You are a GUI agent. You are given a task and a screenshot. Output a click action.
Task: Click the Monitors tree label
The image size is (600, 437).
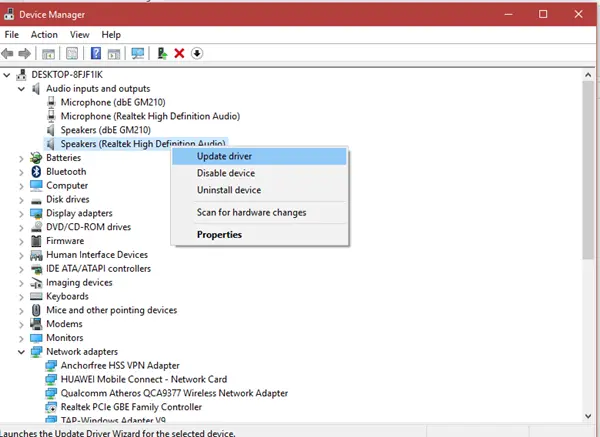(x=65, y=338)
